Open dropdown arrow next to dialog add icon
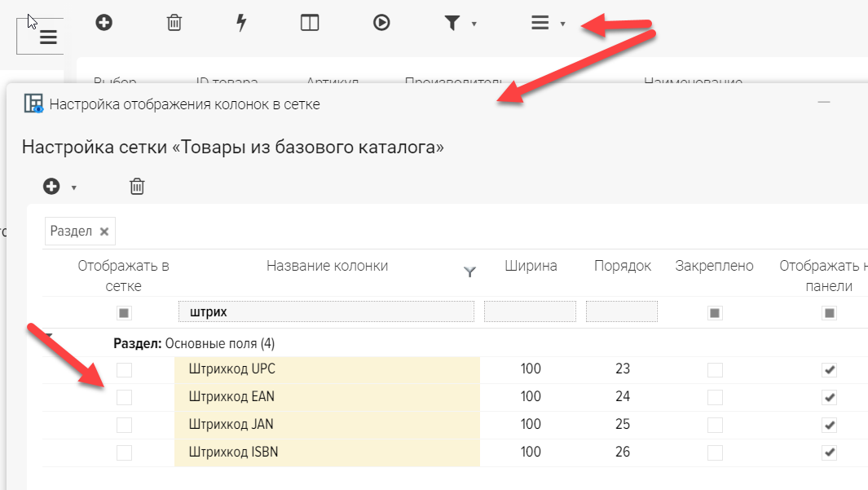The width and height of the screenshot is (868, 490). click(x=73, y=188)
